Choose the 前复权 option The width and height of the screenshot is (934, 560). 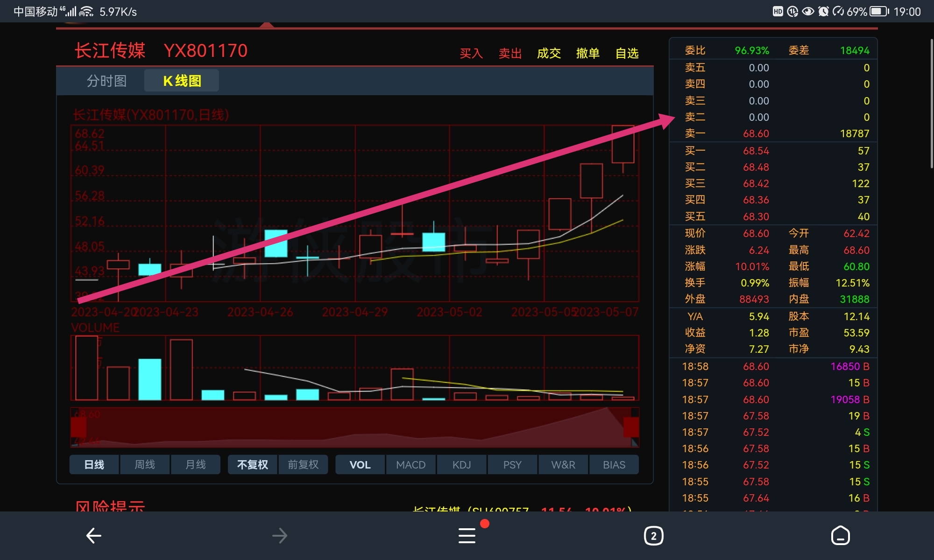303,465
